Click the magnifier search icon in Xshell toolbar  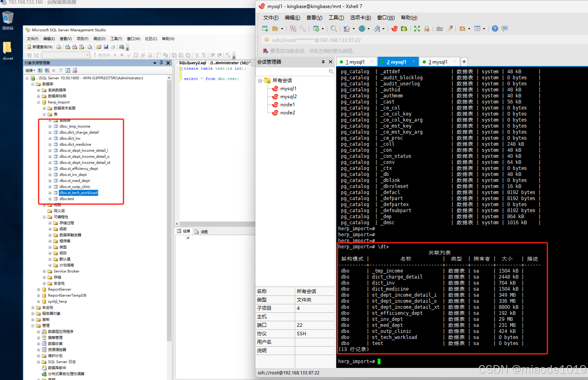(334, 29)
